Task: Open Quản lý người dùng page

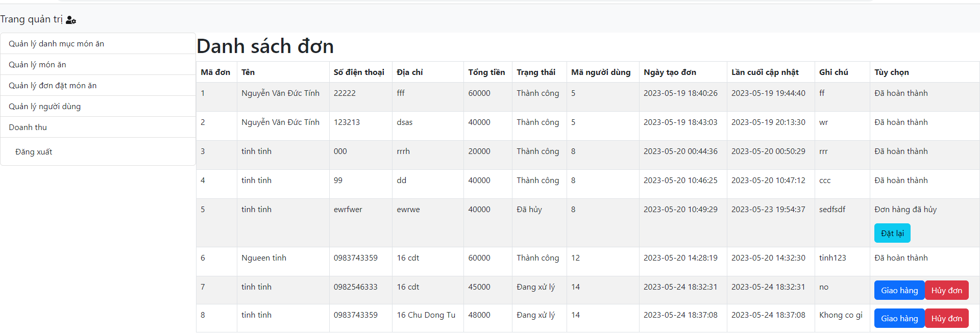Action: pos(98,107)
